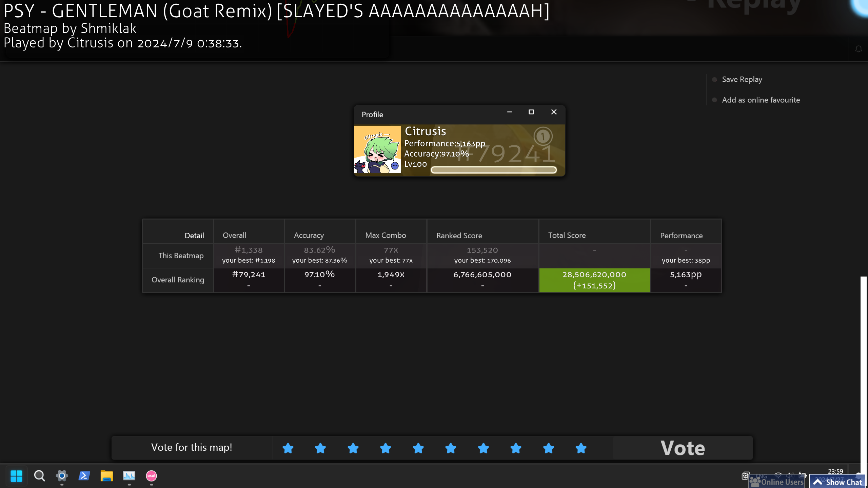Rate the map with the fifth star
868x488 pixels.
[418, 448]
